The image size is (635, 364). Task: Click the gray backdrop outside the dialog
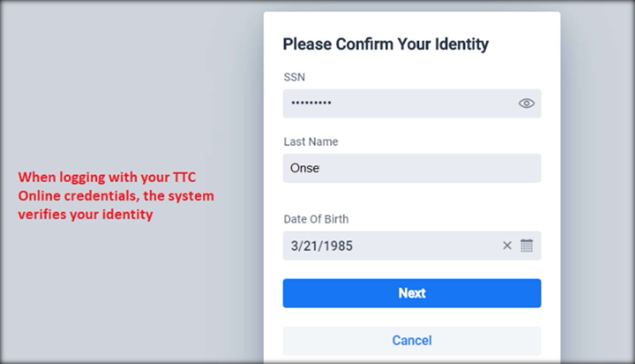click(130, 87)
